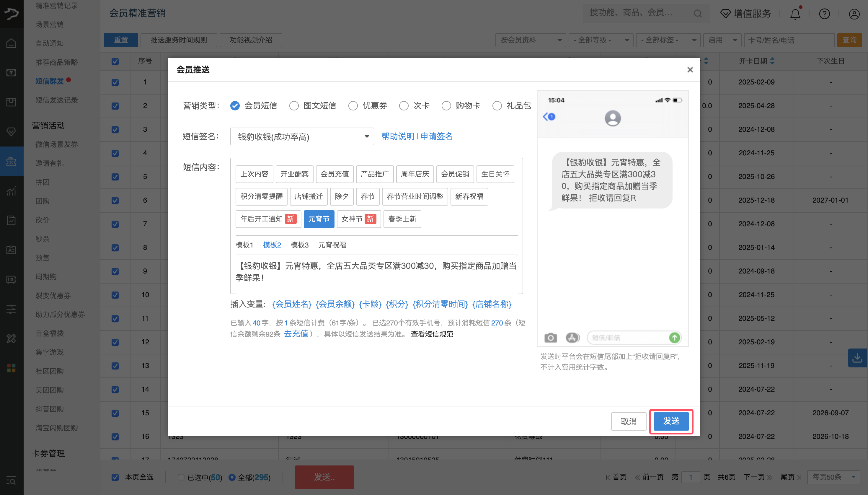Open the statistics chart icon in sidebar

pyautogui.click(x=11, y=191)
